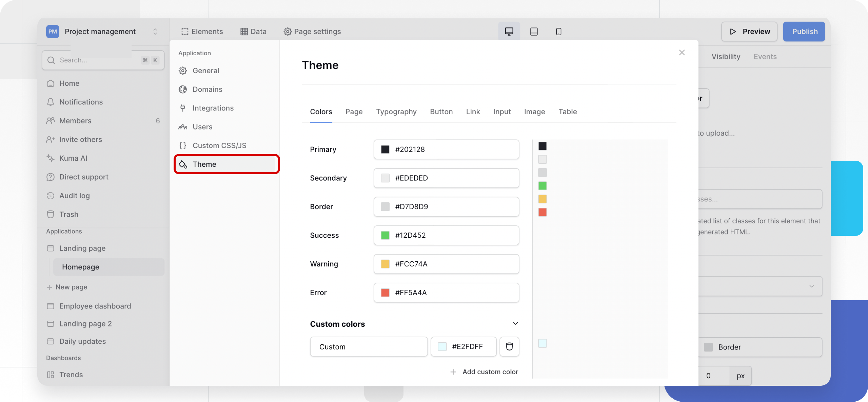Click the Publish button

pyautogui.click(x=804, y=32)
